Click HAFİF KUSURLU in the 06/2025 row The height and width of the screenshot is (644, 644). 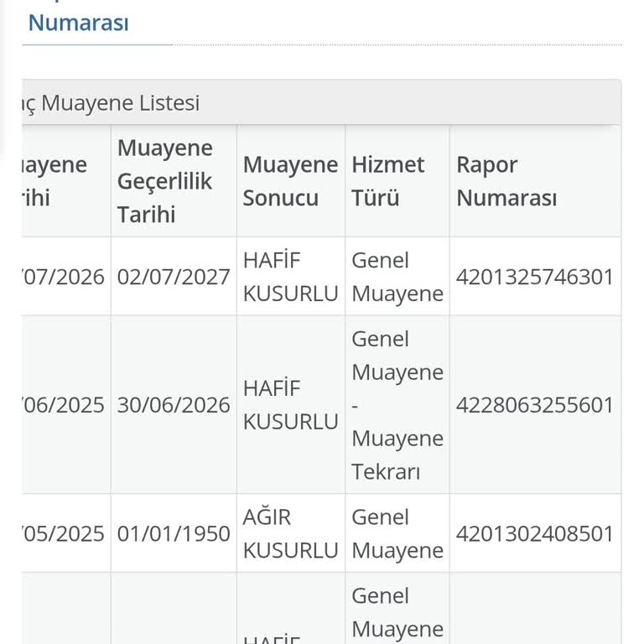pos(291,405)
